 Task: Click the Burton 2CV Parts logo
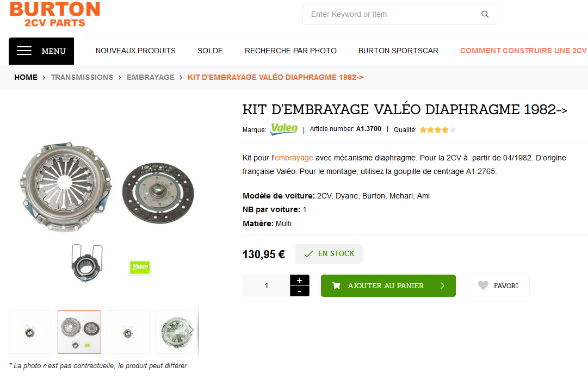click(x=55, y=14)
